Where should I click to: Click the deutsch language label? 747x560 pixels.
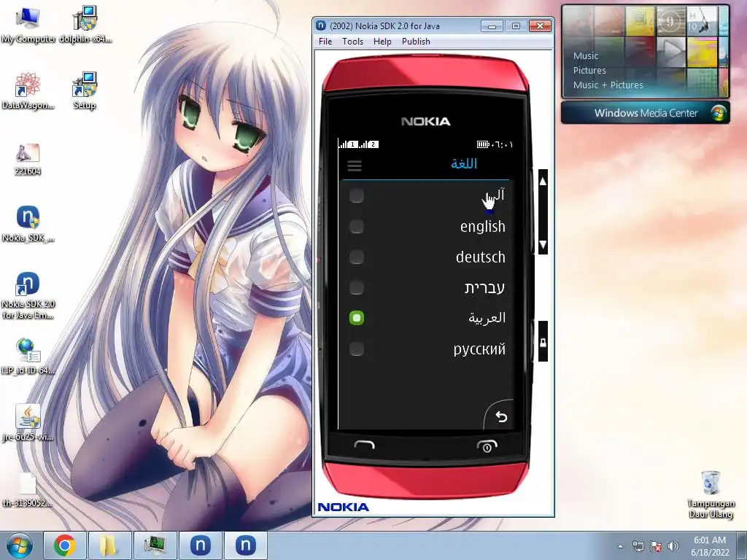(x=480, y=257)
